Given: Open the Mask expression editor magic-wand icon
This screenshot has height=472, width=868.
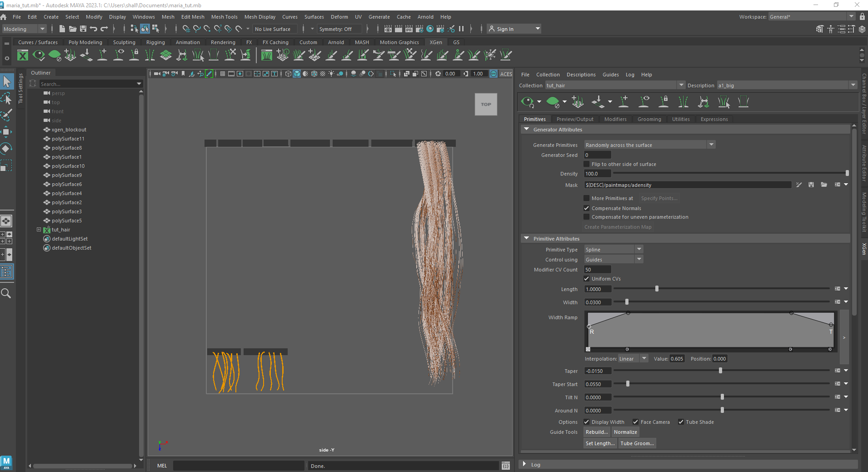Looking at the screenshot, I should pyautogui.click(x=799, y=185).
